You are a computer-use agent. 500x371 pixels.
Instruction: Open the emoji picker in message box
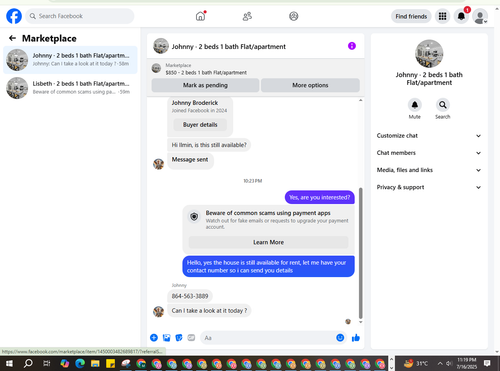[x=340, y=338]
